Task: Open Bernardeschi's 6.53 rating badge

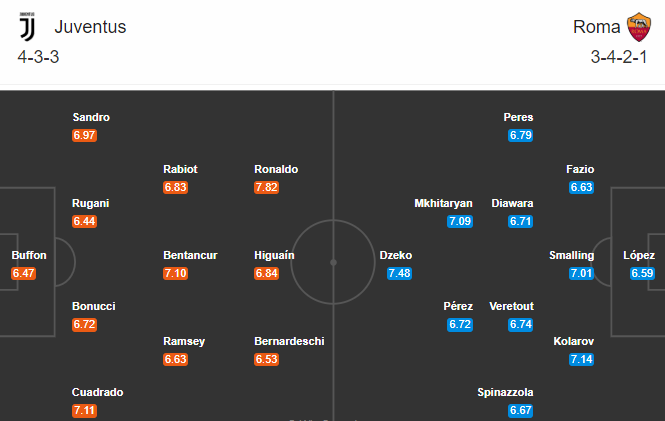Action: coord(266,360)
